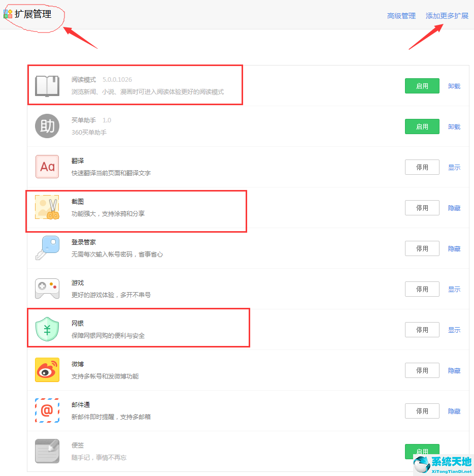Viewport: 474px width, 476px height.
Task: Disable the 邮件通 extension
Action: (x=422, y=411)
